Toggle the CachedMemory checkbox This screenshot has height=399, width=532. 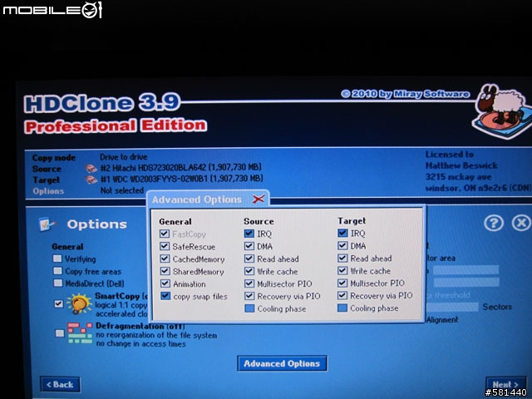pyautogui.click(x=165, y=259)
